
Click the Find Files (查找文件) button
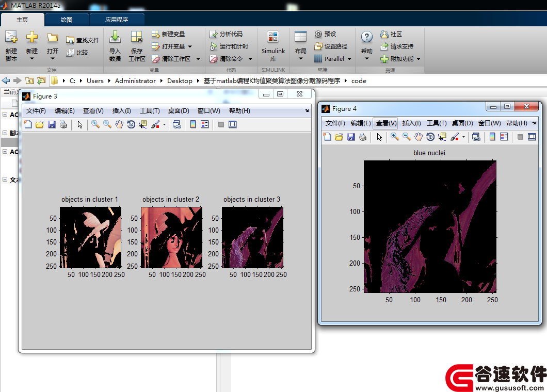point(83,40)
